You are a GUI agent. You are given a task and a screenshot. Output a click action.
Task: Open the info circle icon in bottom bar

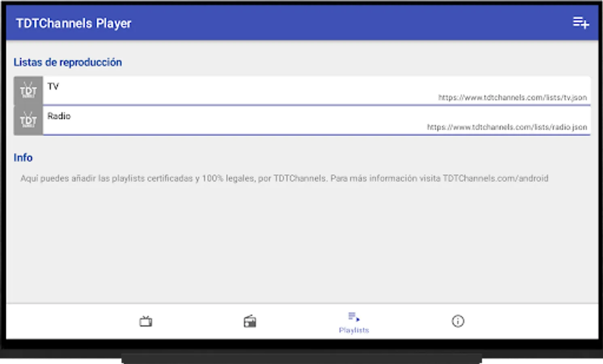pyautogui.click(x=458, y=322)
